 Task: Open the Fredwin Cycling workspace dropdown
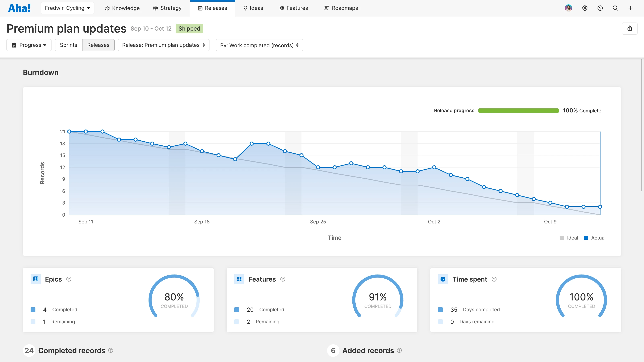click(67, 8)
